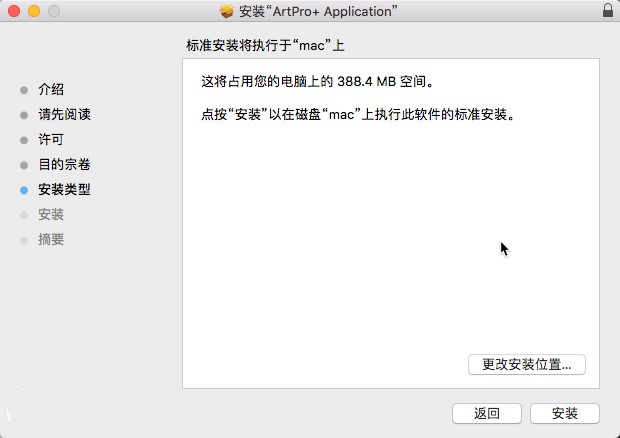
Task: Click the grey bullet beside 介绍
Action: pyautogui.click(x=24, y=91)
